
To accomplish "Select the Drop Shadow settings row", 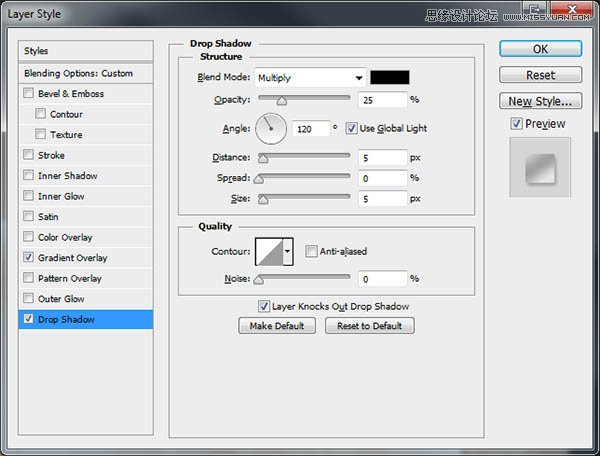I will (x=86, y=319).
